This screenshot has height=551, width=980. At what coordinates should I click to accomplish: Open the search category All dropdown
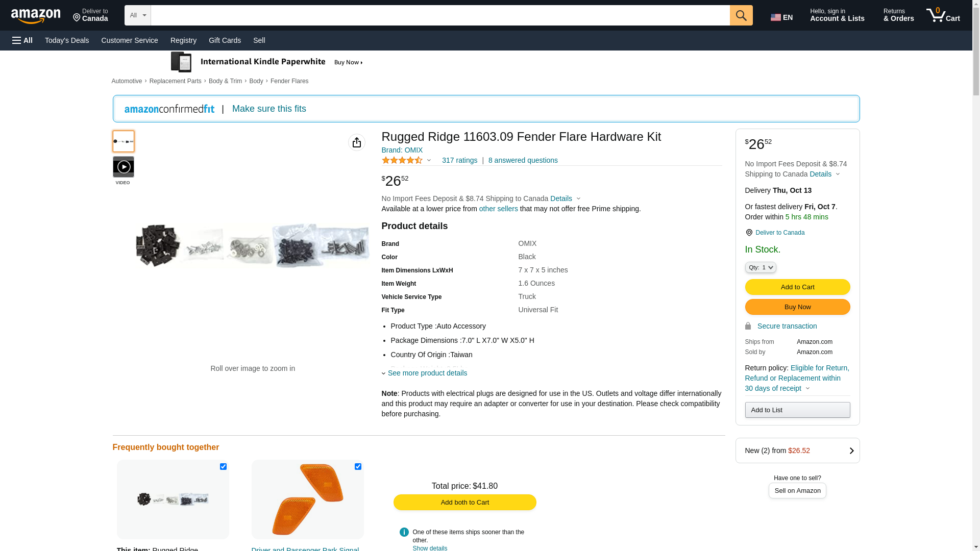[138, 15]
